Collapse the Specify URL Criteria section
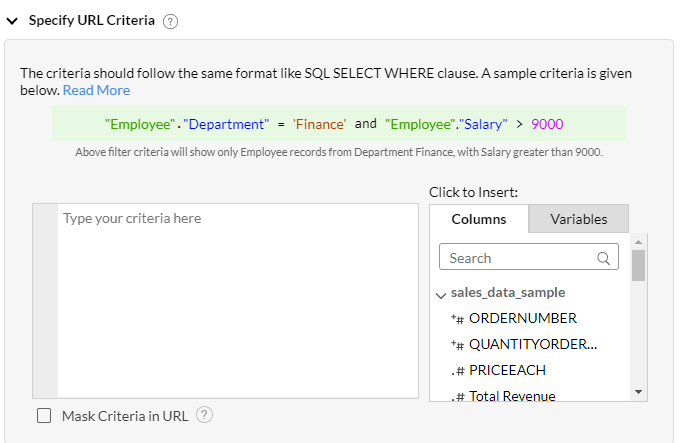Image resolution: width=682 pixels, height=443 pixels. (x=12, y=20)
